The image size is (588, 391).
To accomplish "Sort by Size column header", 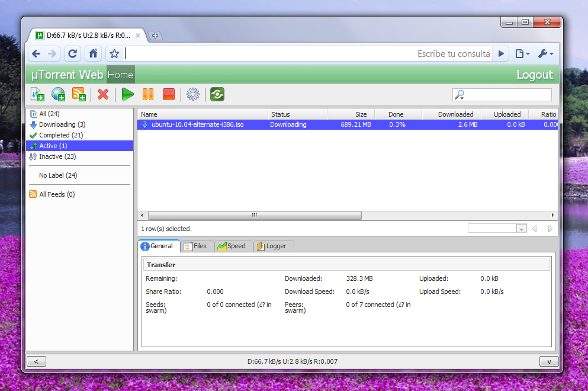I will [x=351, y=114].
